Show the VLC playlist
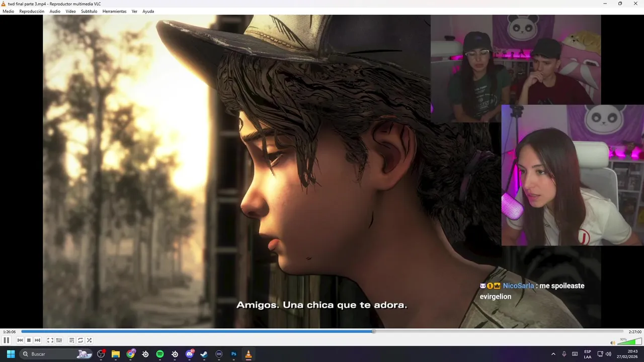Image resolution: width=644 pixels, height=362 pixels. (x=71, y=340)
